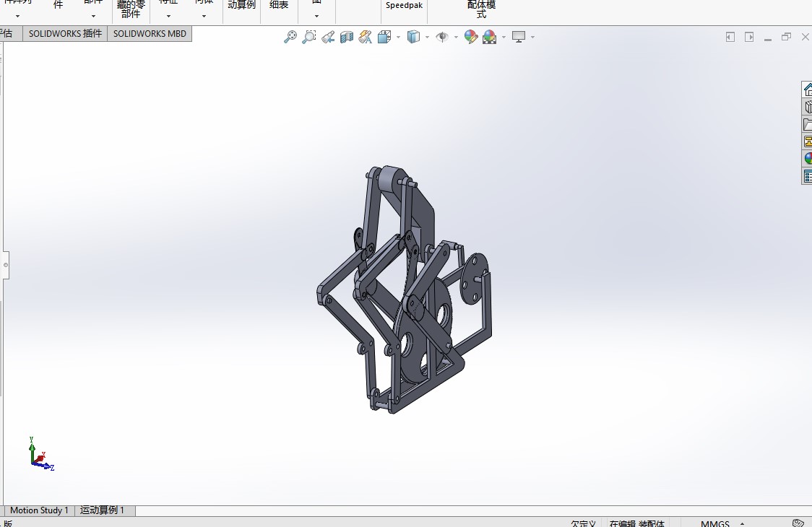Click the MMGS unit system status entry
Screen dimensions: 812x527
coord(715,523)
